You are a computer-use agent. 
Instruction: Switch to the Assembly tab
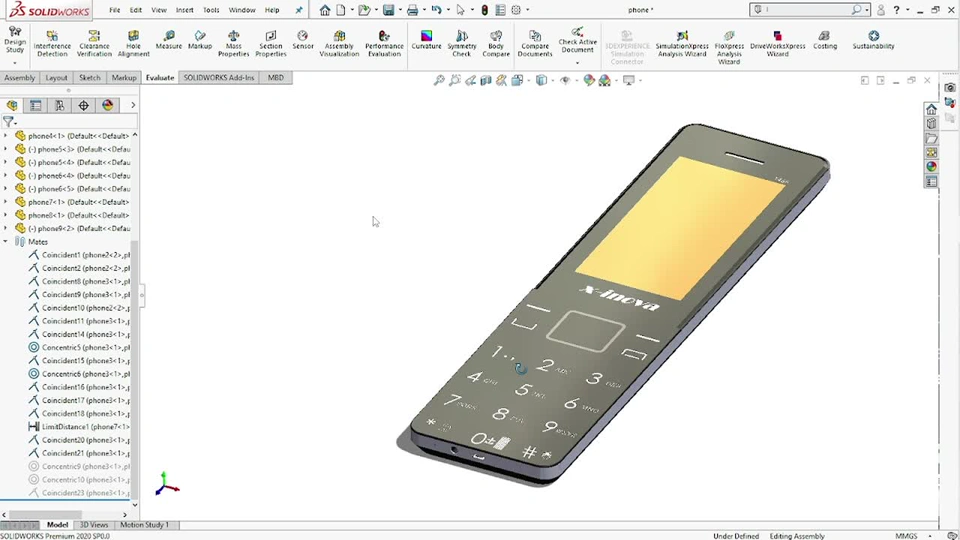click(x=20, y=78)
